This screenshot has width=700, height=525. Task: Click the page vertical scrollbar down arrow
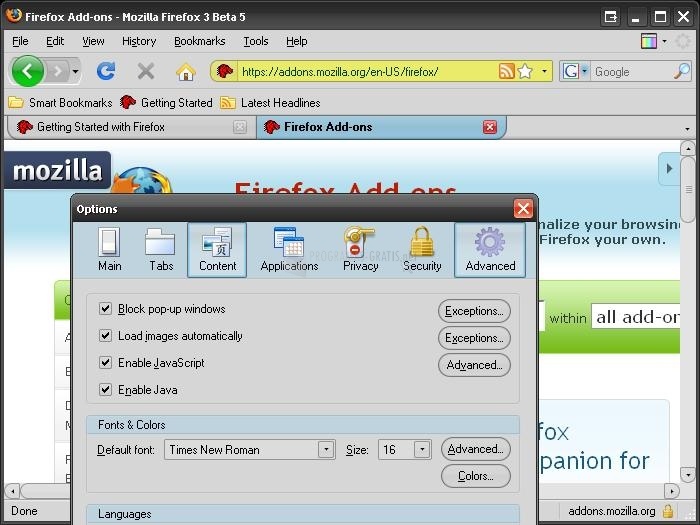click(688, 475)
